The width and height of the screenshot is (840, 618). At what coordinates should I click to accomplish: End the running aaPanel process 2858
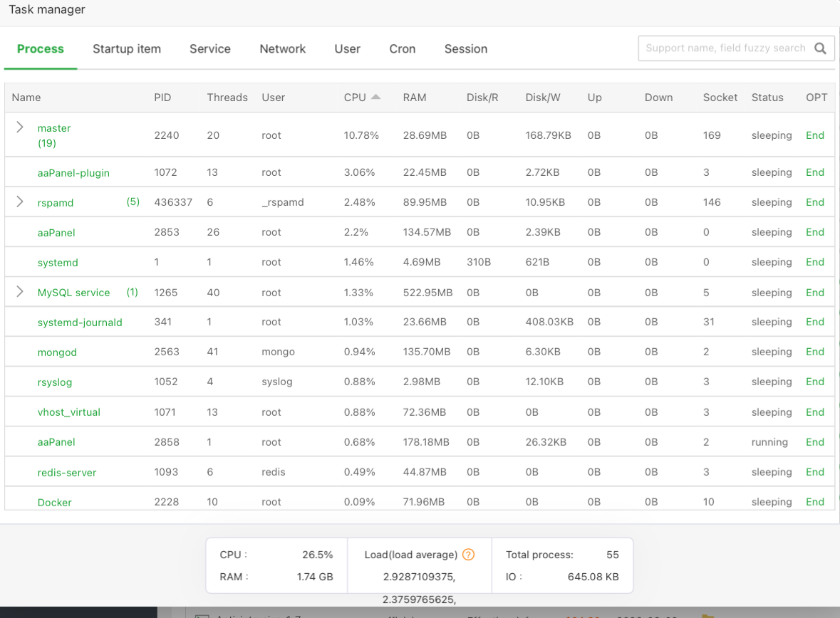pos(815,442)
